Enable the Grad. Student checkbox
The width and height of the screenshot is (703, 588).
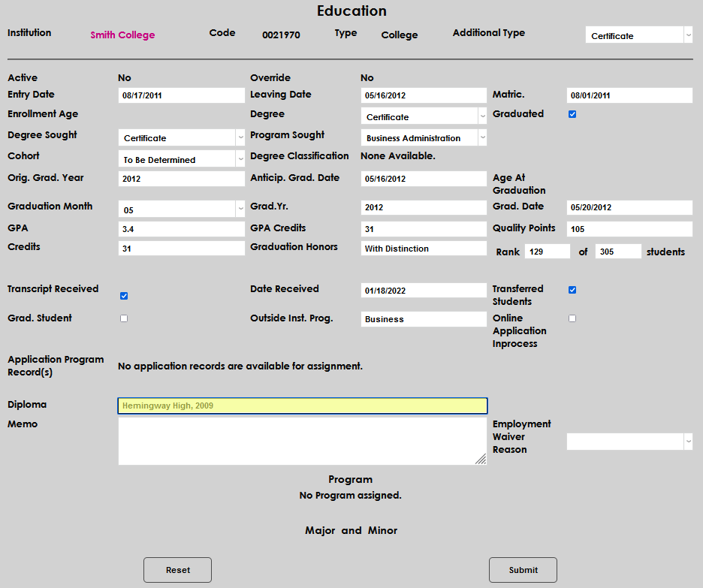[x=124, y=318]
